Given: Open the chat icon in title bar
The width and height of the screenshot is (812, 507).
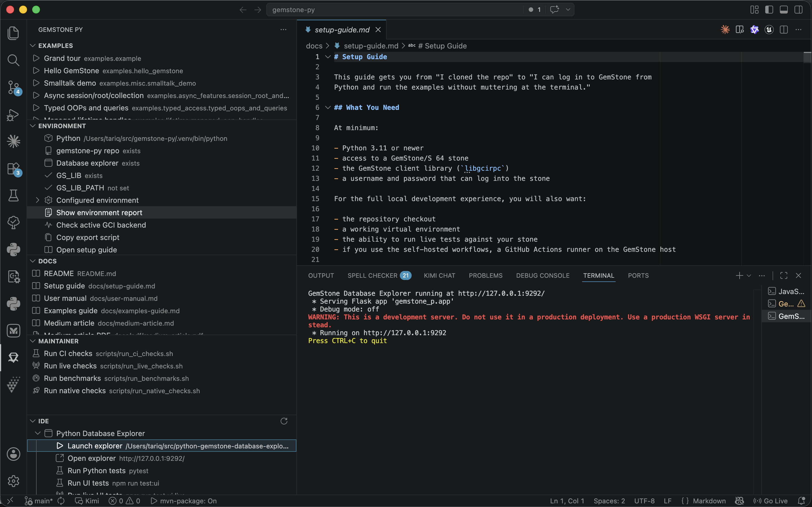Looking at the screenshot, I should 554,9.
